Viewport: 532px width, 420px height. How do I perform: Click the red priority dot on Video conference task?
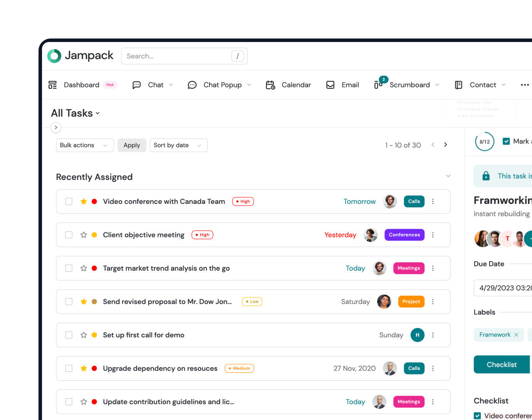pos(94,202)
